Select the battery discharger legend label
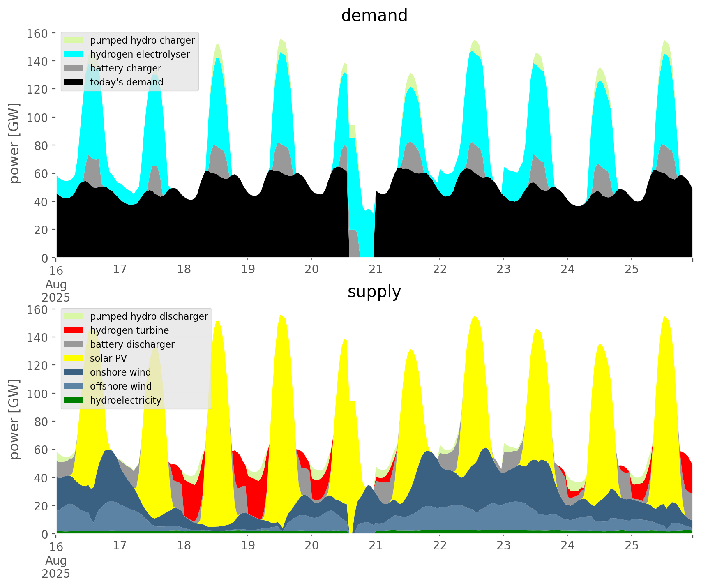The width and height of the screenshot is (701, 588). pos(132,344)
